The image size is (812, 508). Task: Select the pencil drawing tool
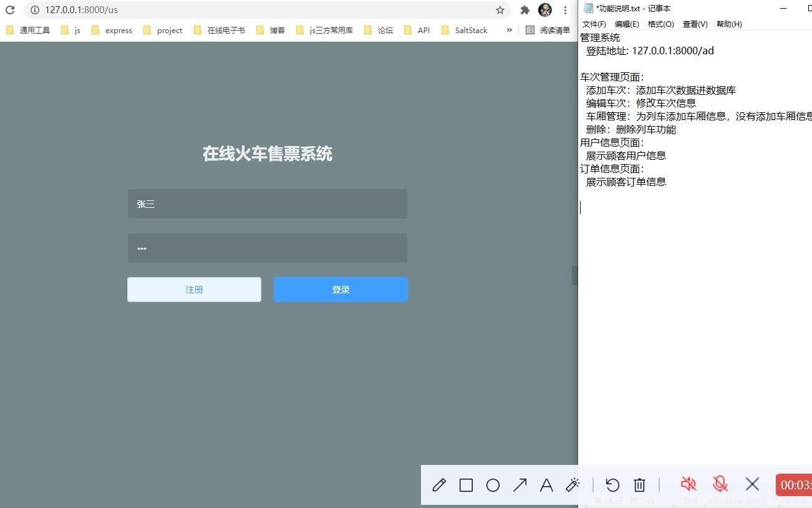(x=439, y=485)
